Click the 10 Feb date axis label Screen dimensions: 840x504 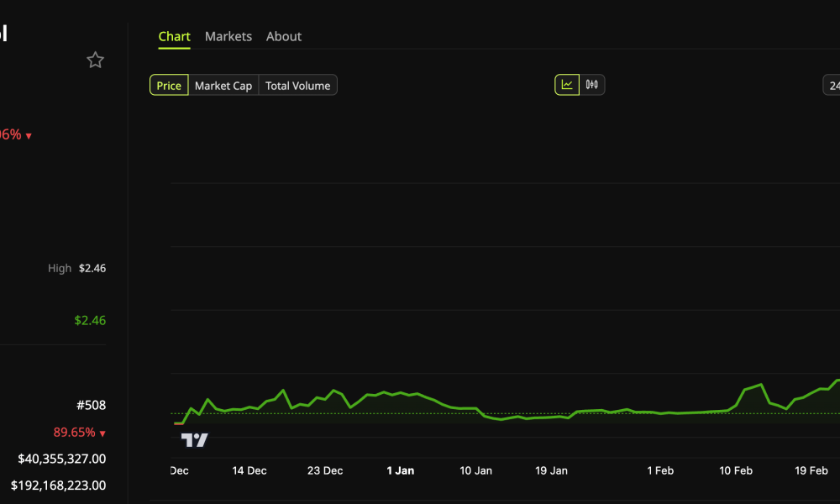click(736, 470)
